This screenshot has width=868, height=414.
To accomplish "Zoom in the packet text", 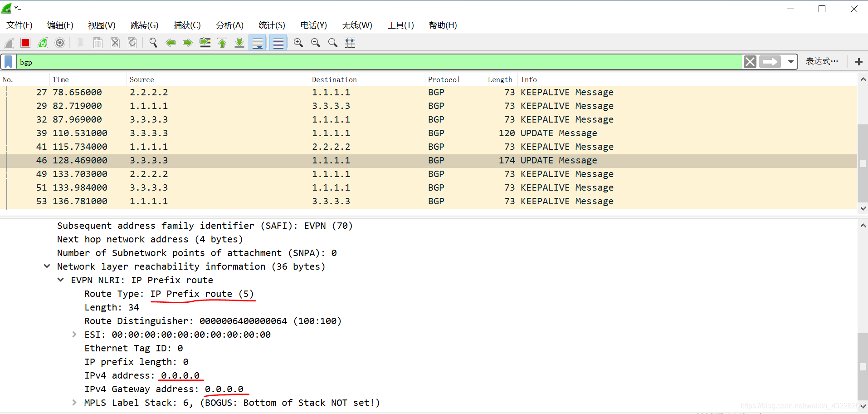I will pos(298,43).
